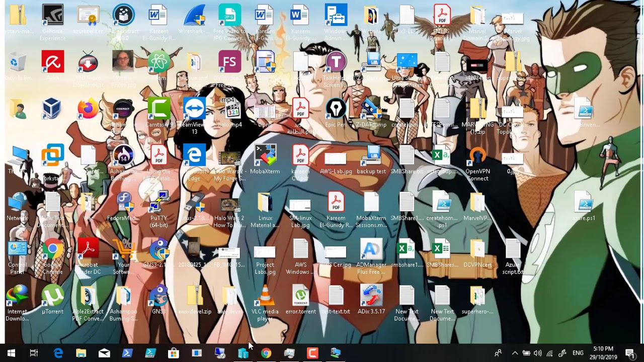Switch to Chrome on the taskbar
The image size is (644, 362).
(266, 353)
